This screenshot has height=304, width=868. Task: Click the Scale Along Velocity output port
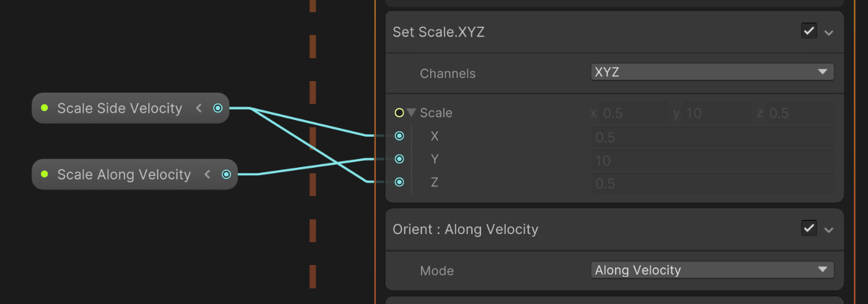226,175
